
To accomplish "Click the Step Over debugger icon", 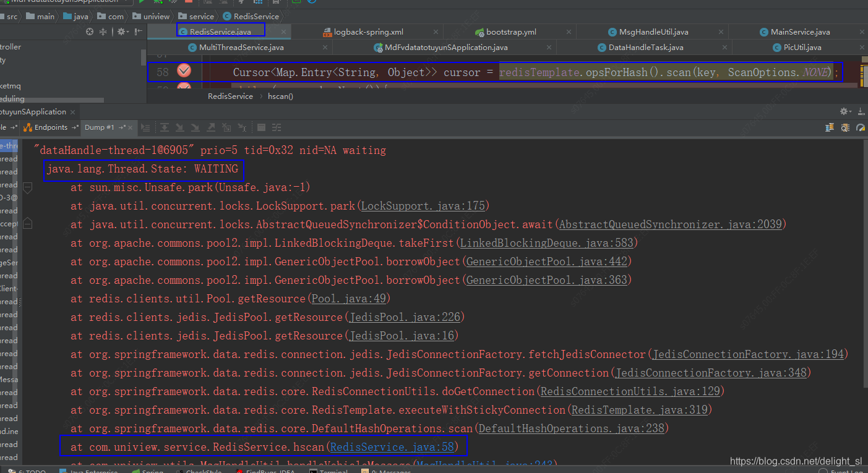I will (165, 127).
